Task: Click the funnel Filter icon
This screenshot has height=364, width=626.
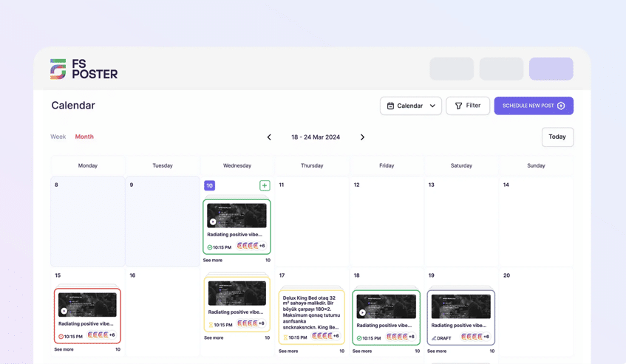Action: pos(459,106)
